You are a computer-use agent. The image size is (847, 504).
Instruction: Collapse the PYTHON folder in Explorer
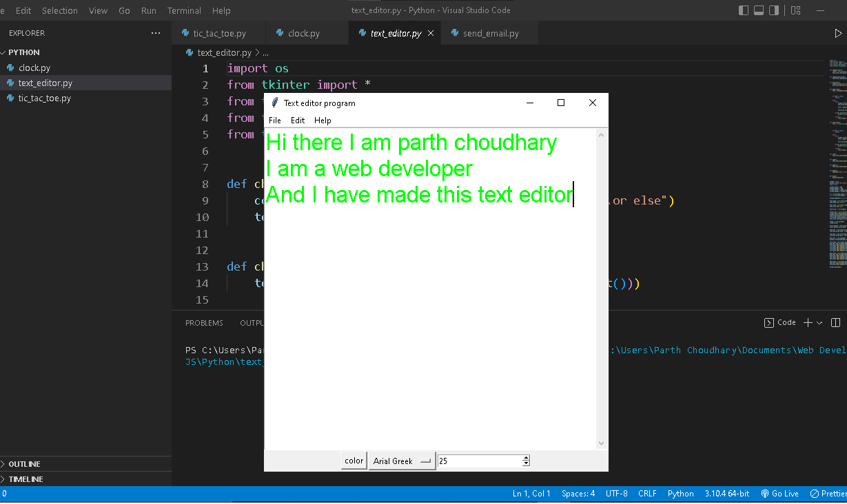(x=3, y=52)
